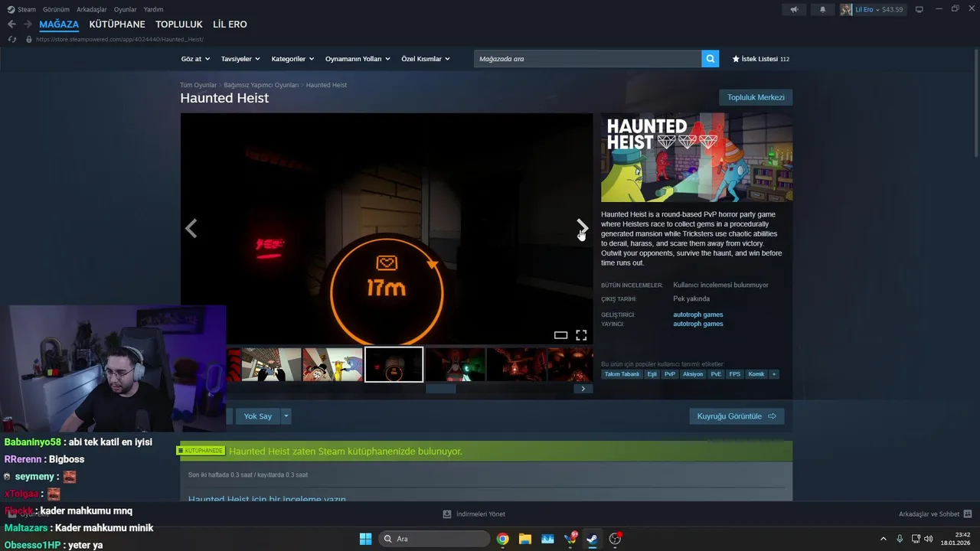Screen dimensions: 980x551
Task: Open İstek Listesi wishlist link
Action: [x=761, y=59]
